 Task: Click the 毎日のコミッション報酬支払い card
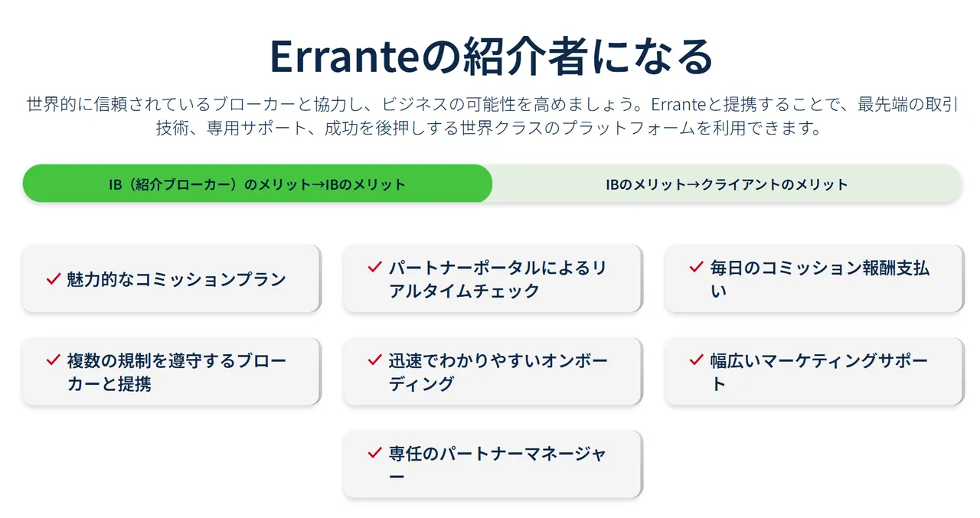815,279
